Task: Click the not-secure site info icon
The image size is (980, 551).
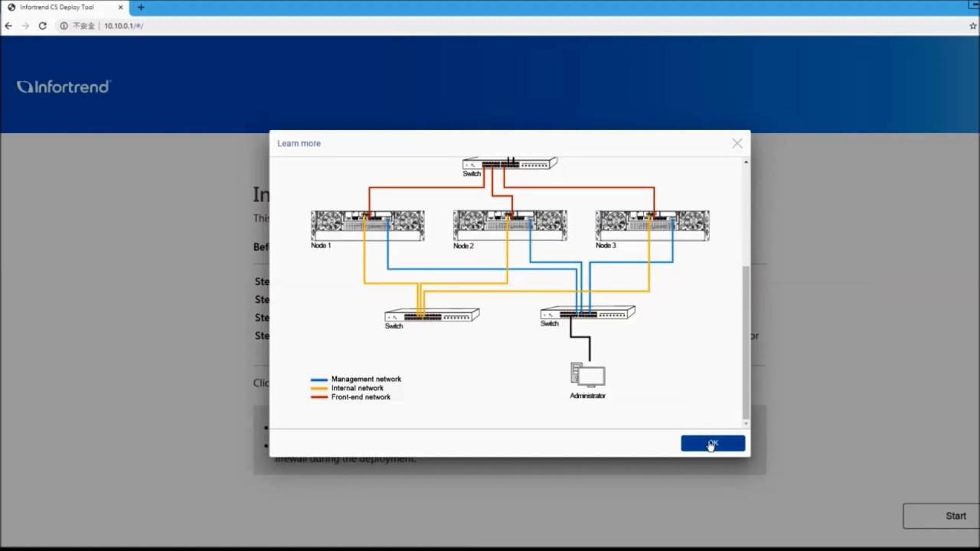Action: click(64, 25)
